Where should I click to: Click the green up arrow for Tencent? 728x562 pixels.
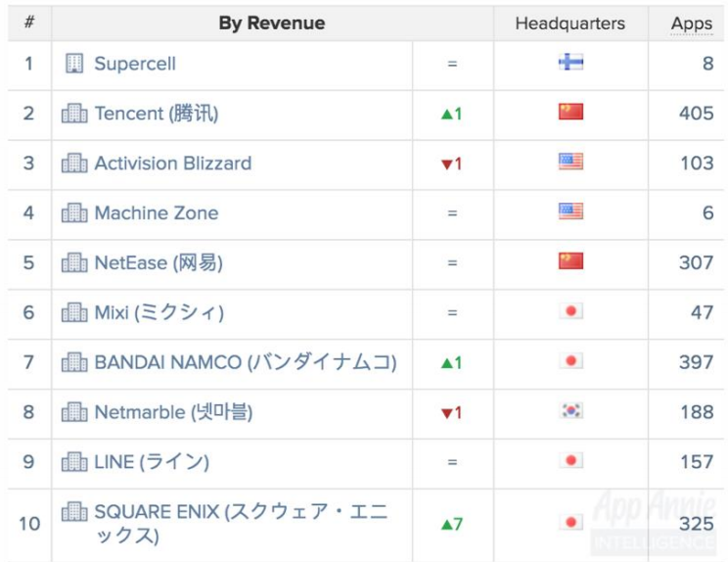click(x=451, y=114)
